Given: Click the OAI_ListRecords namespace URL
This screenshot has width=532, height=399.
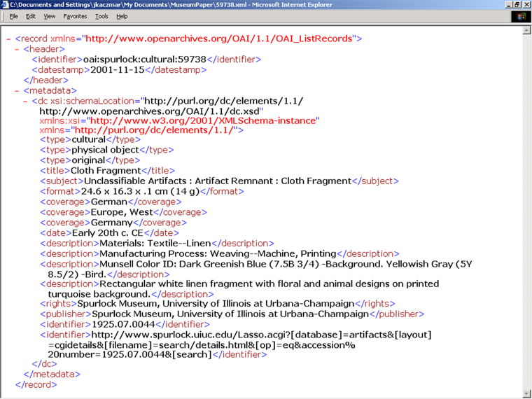Looking at the screenshot, I should click(219, 38).
